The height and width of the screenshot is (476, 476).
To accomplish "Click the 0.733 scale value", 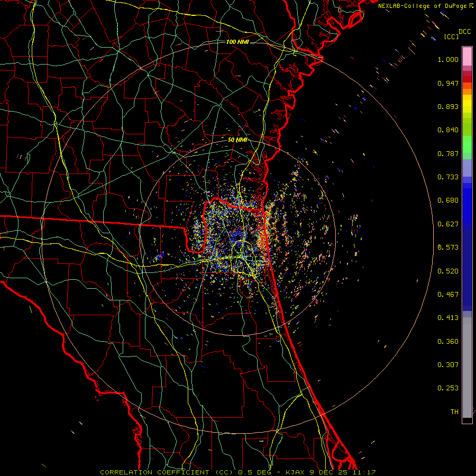I will [x=448, y=177].
